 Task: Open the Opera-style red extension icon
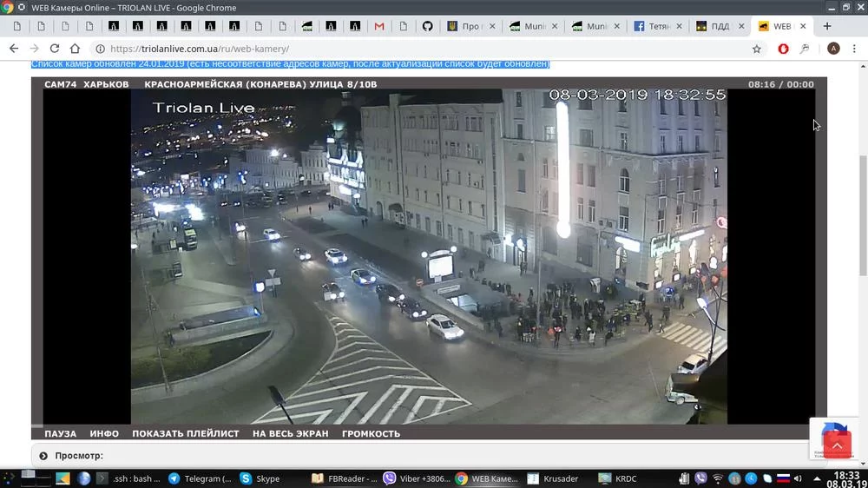point(783,49)
